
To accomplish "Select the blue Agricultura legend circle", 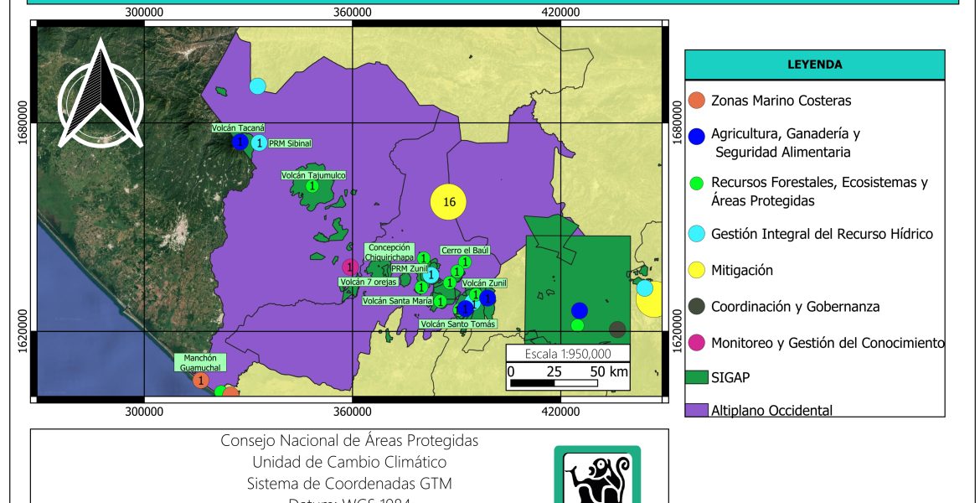I will 695,136.
